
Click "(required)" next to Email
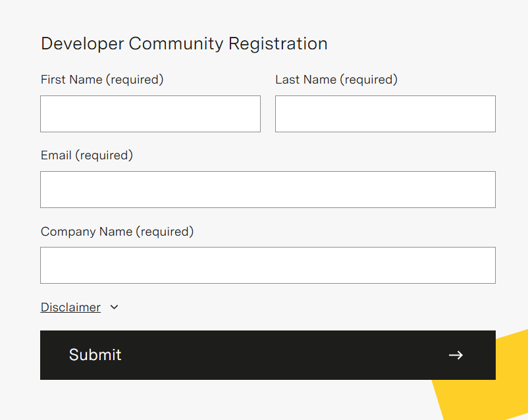[104, 155]
